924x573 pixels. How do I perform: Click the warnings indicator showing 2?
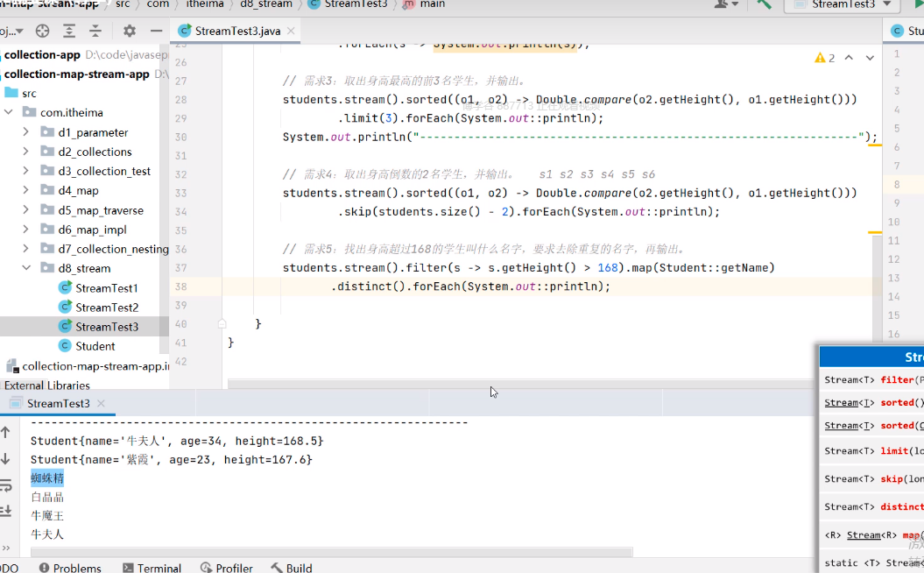[824, 58]
